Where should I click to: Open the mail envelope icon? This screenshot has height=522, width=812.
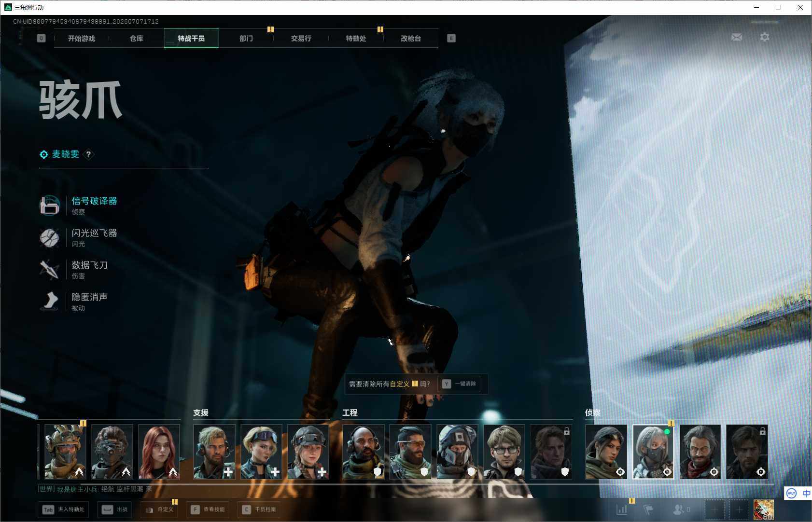(x=737, y=37)
